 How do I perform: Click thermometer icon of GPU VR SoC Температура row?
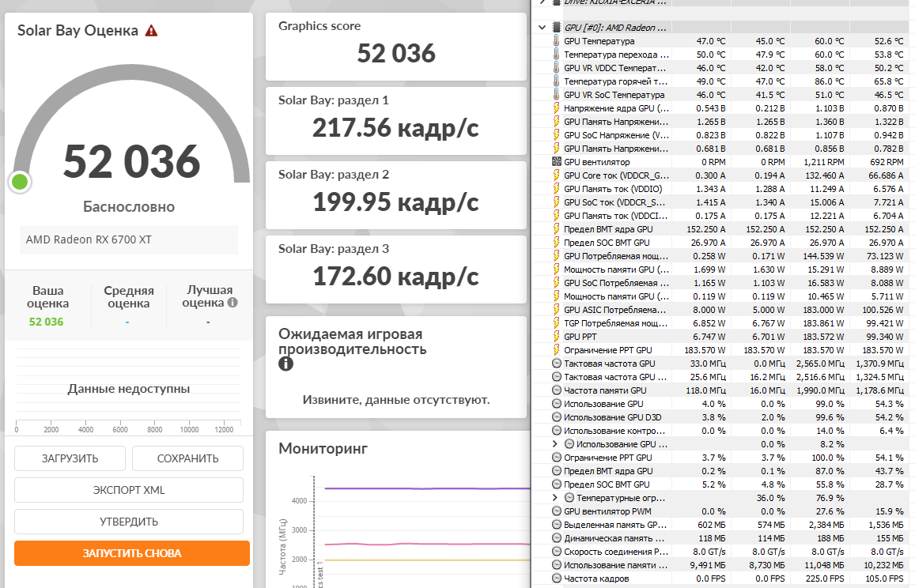pyautogui.click(x=556, y=95)
